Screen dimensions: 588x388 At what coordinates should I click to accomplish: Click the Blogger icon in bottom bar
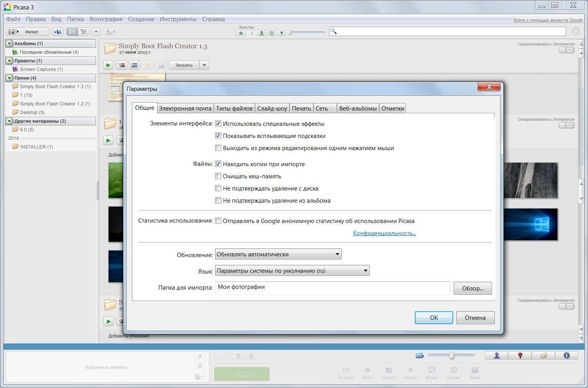coord(432,372)
